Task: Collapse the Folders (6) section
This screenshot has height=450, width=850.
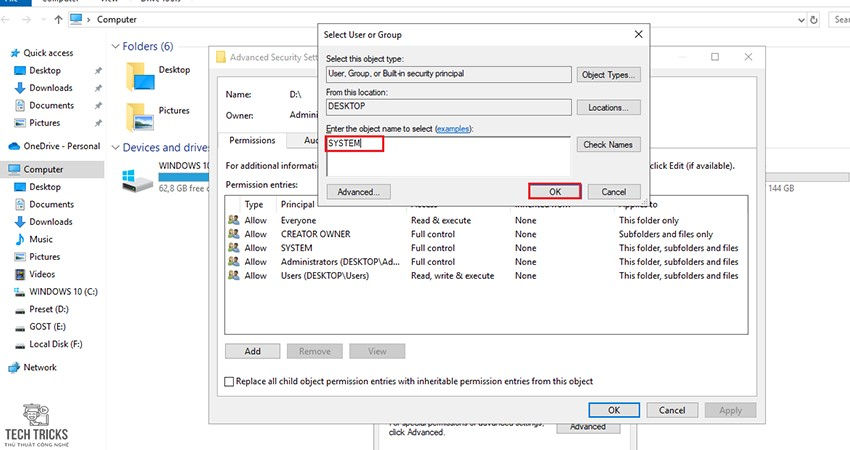Action: [x=115, y=47]
